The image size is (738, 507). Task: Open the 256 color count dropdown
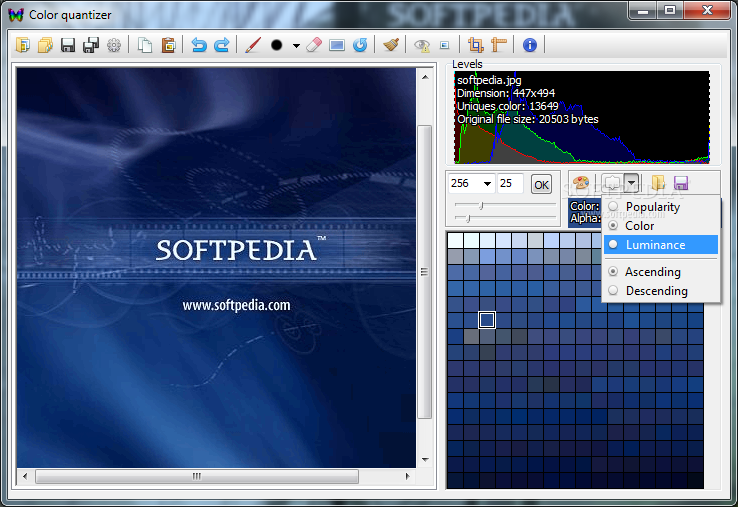click(487, 184)
